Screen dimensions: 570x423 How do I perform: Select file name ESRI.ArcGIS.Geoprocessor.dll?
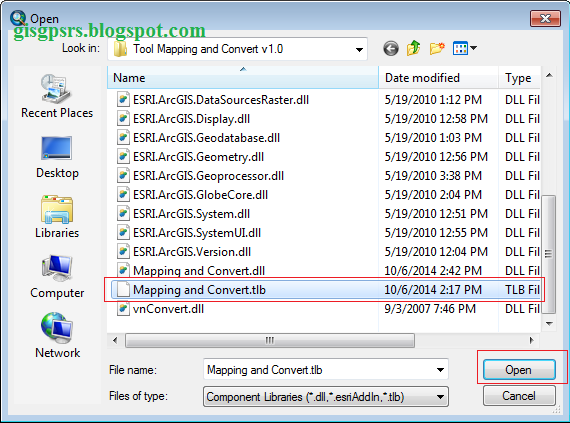(208, 176)
